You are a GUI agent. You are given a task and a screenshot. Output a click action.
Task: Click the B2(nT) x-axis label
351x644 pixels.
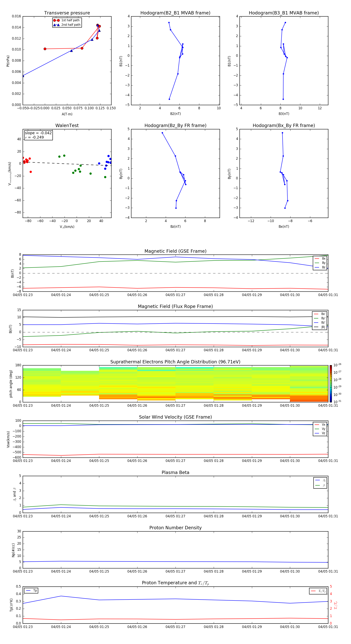coord(175,114)
